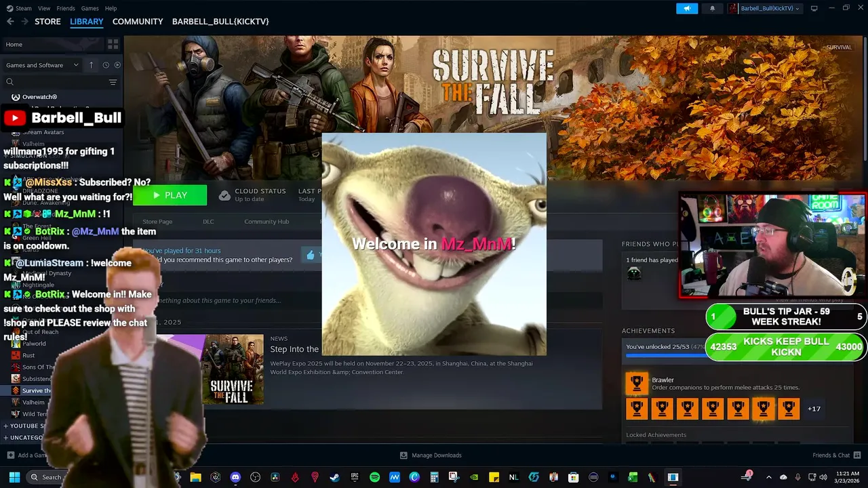
Task: Open the Store Page link
Action: (x=157, y=222)
